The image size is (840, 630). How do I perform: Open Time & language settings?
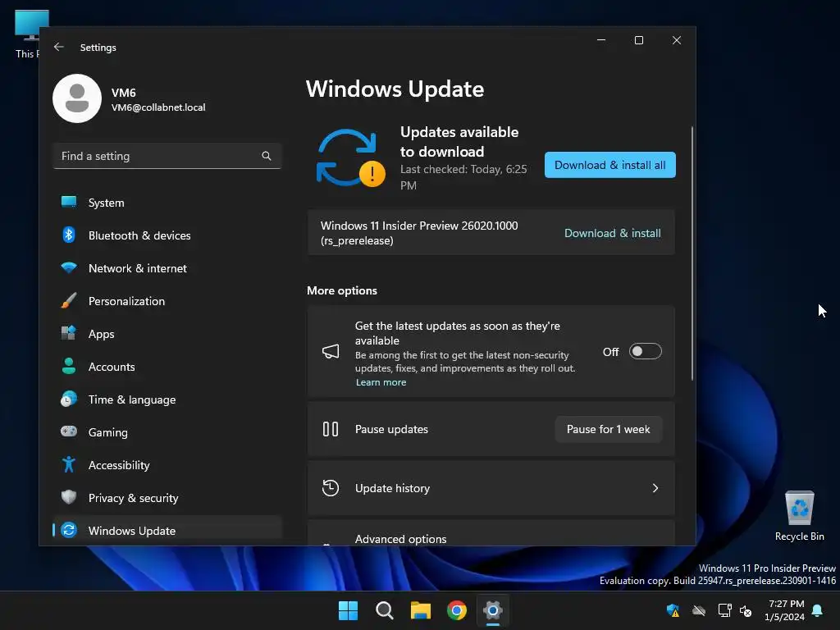pos(167,399)
